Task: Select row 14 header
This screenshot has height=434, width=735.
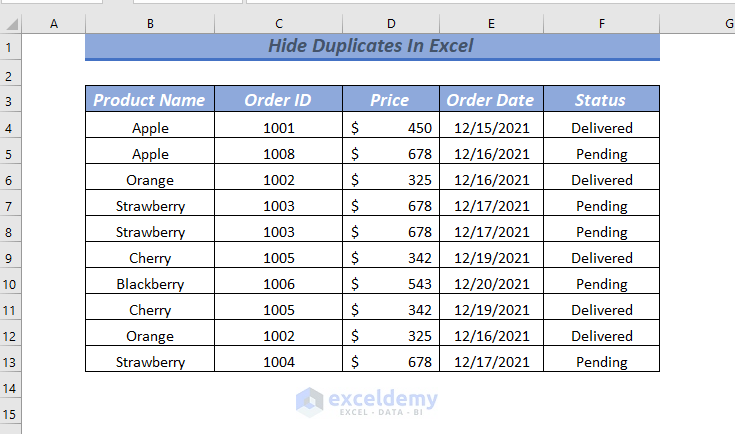Action: click(11, 388)
